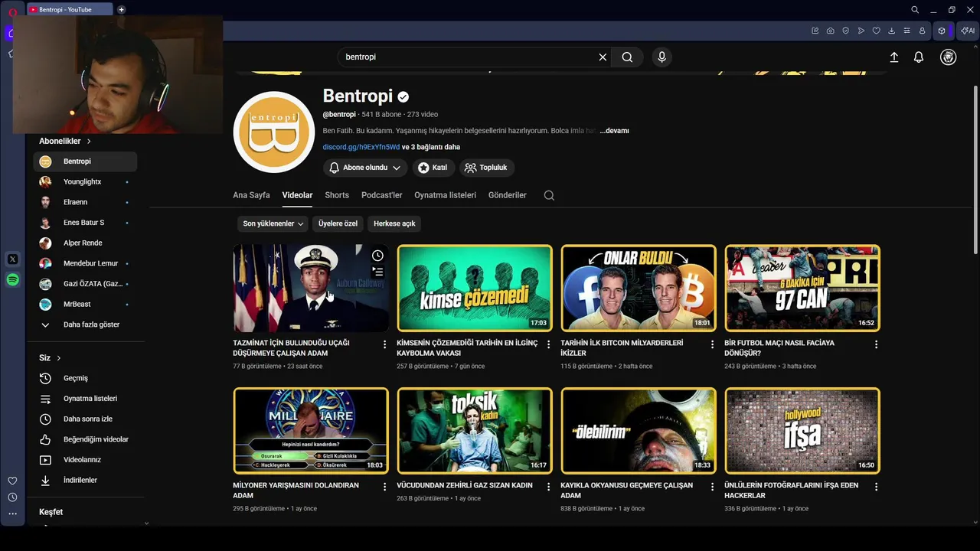Click the Topluluk button

click(x=487, y=168)
